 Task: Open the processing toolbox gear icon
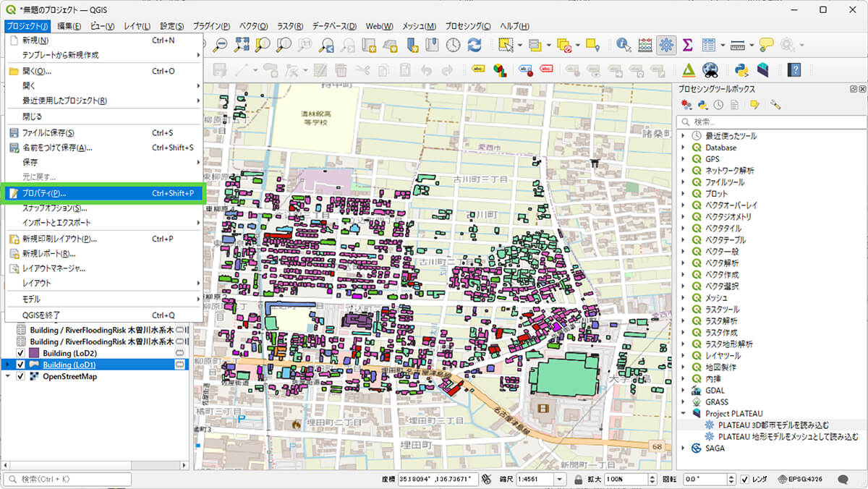click(666, 45)
